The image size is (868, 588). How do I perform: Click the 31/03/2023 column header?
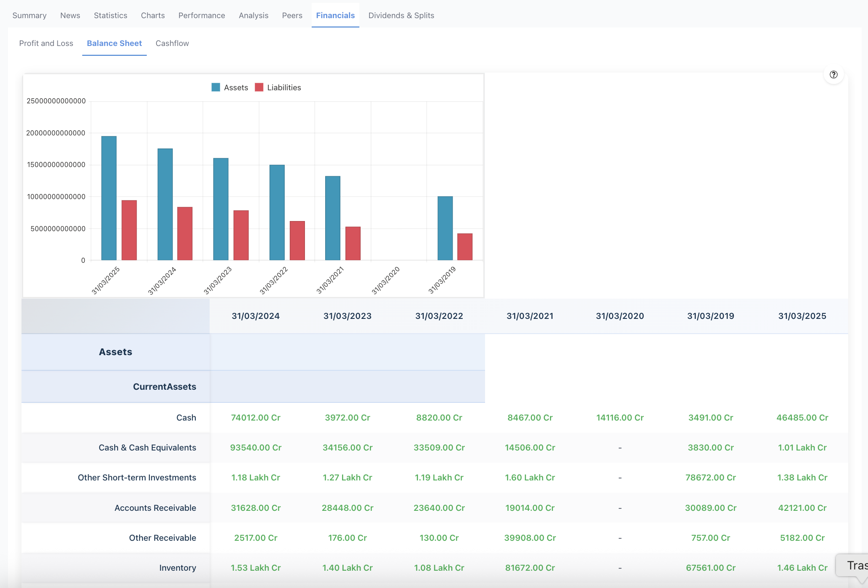pos(348,316)
